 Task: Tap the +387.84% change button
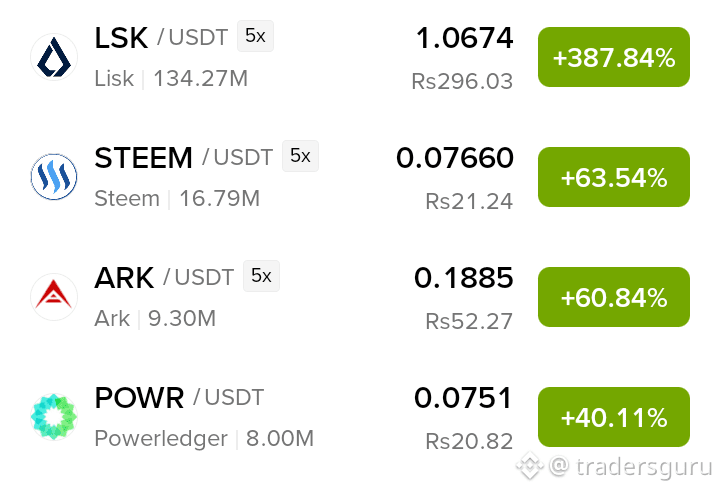coord(614,57)
